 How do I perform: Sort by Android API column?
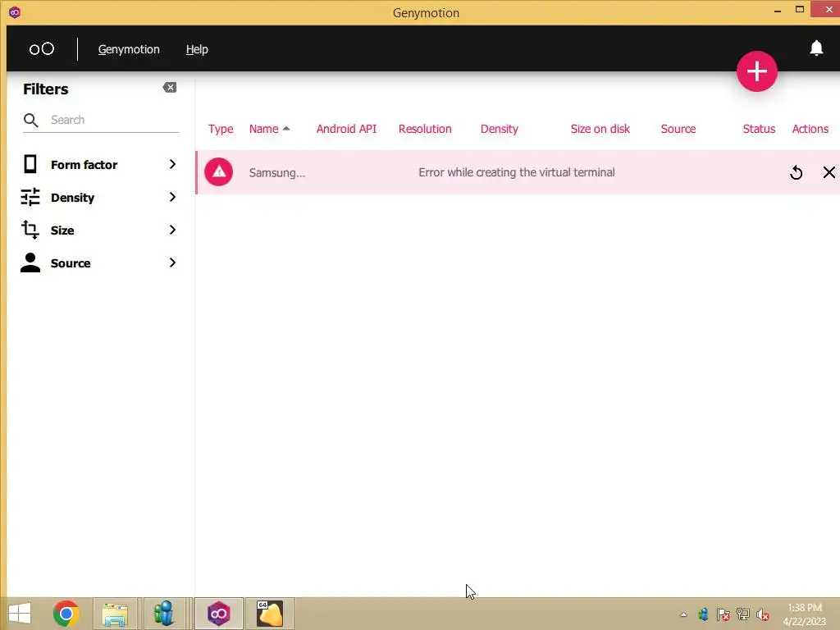[346, 129]
